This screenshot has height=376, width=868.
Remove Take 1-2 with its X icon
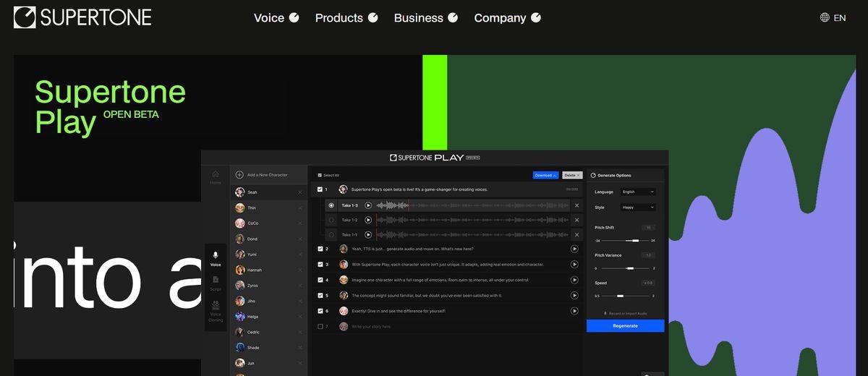[576, 220]
